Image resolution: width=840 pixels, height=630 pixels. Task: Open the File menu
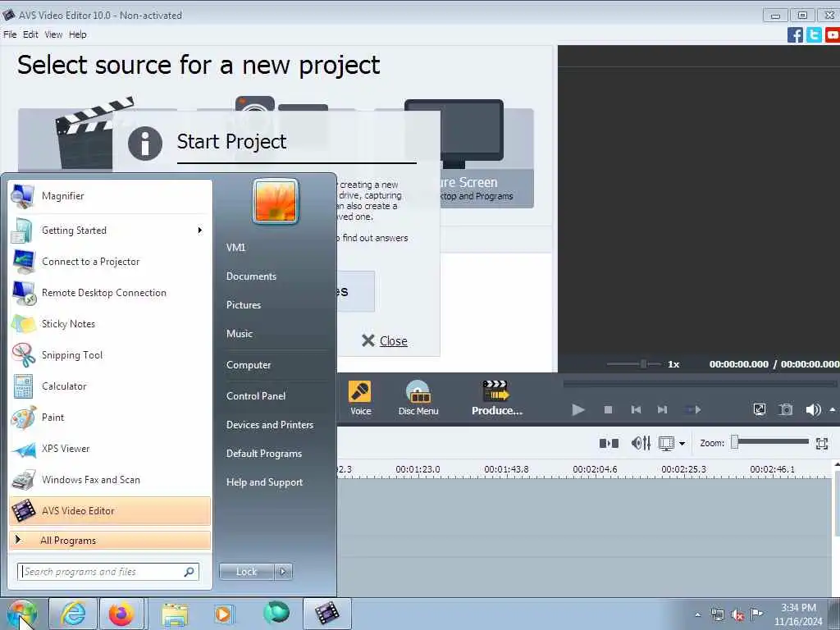coord(10,34)
